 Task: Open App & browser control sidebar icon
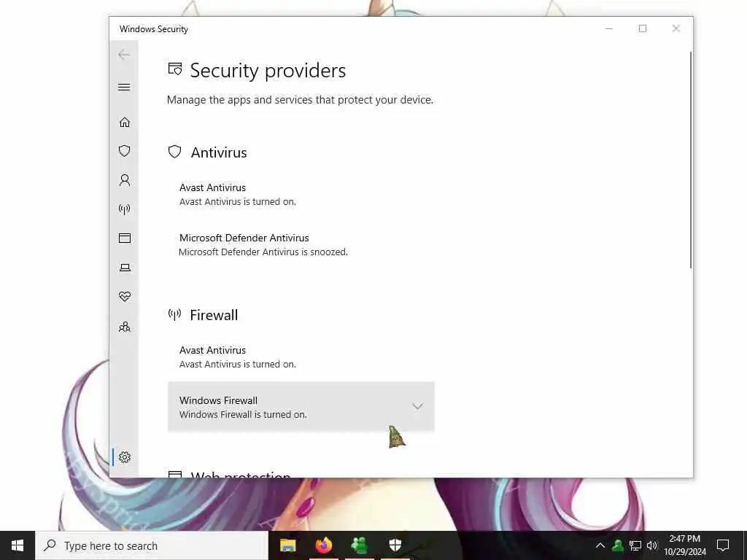[124, 238]
